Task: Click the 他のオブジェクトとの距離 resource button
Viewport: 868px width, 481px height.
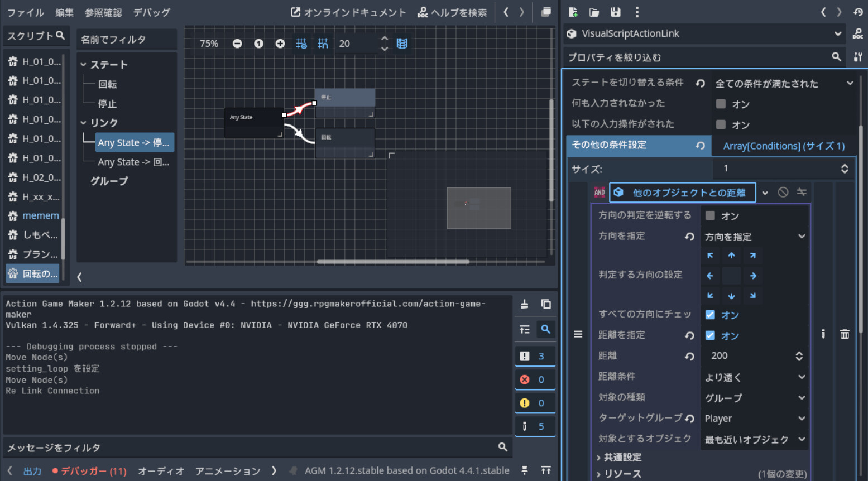Action: pyautogui.click(x=683, y=193)
